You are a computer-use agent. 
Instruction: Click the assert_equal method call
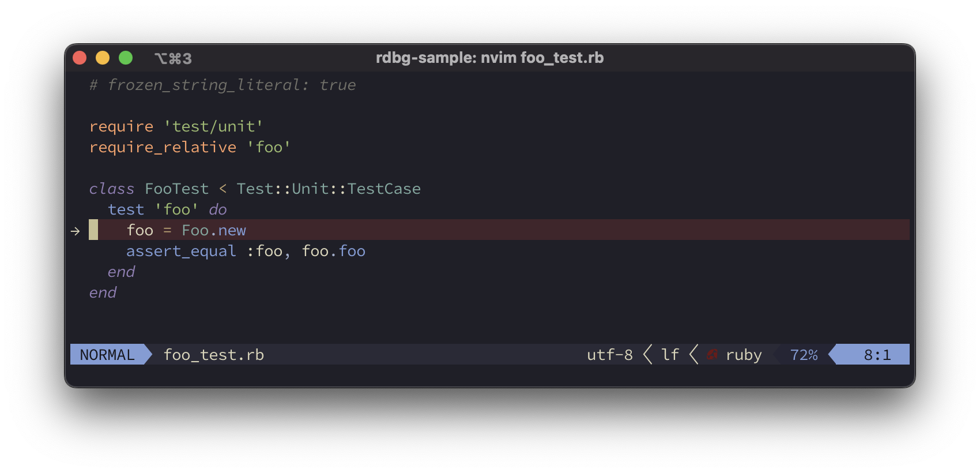pos(181,251)
